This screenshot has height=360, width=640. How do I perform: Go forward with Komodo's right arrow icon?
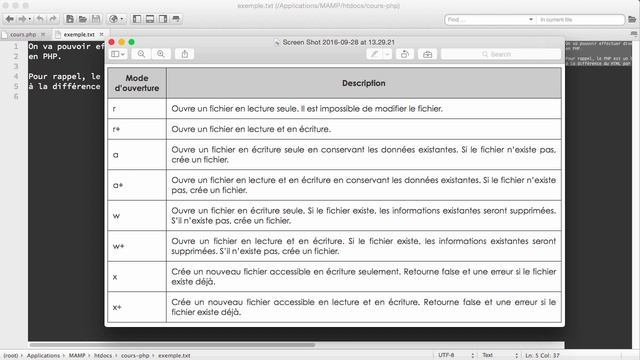22,19
